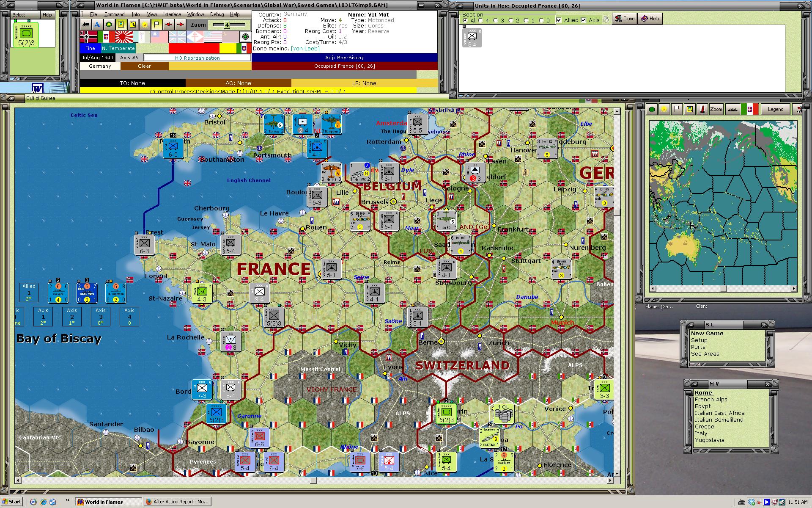The image size is (812, 508).
Task: Select the Italian flag in country bar
Action: (106, 37)
